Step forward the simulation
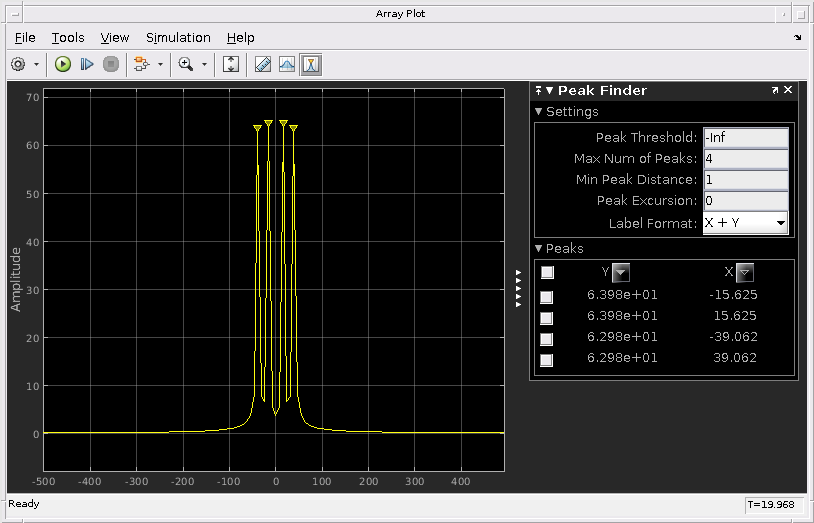Screen dimensions: 814x523 click(x=87, y=64)
